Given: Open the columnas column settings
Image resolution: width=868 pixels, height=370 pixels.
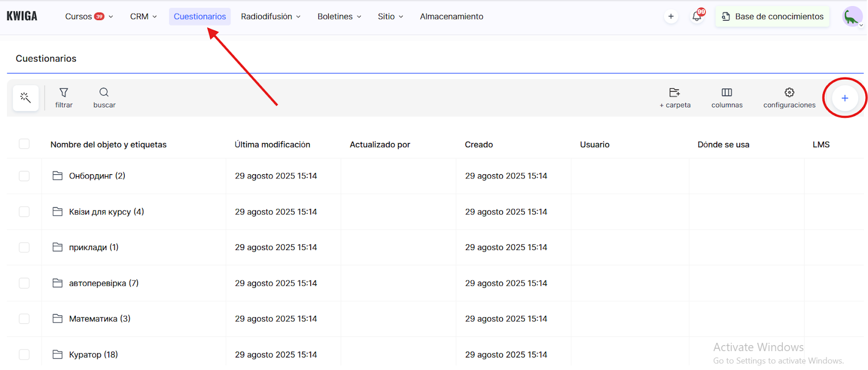Looking at the screenshot, I should 727,98.
